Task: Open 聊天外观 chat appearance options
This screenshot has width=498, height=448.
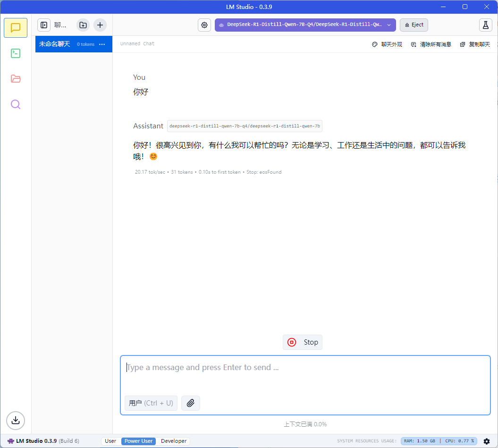Action: 387,44
